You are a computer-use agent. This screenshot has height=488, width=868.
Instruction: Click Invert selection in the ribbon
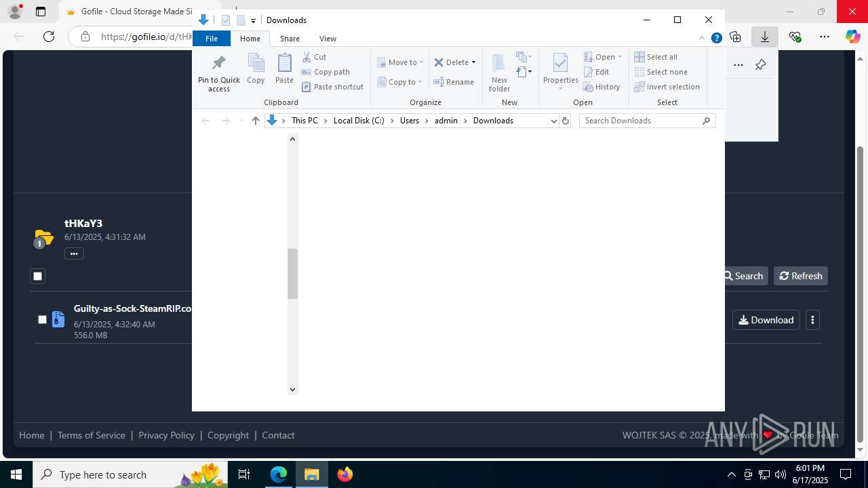pos(667,87)
